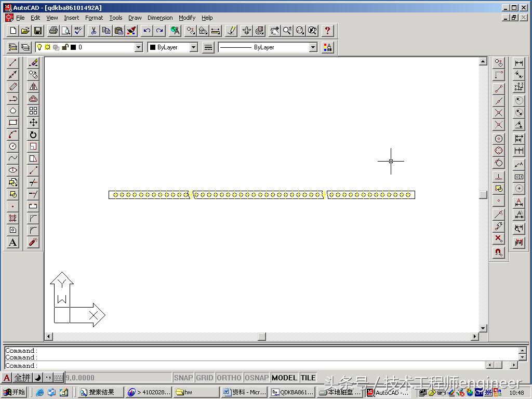Click the Undo icon
The width and height of the screenshot is (532, 399).
pyautogui.click(x=147, y=31)
